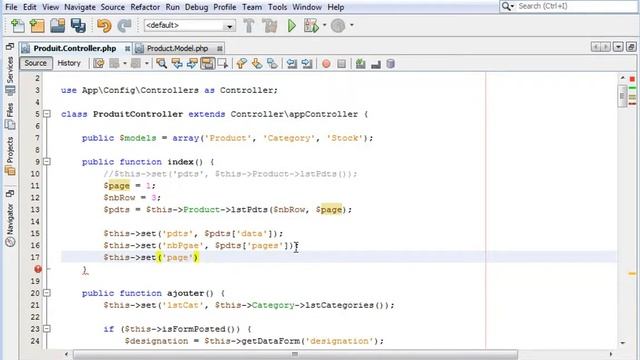
Task: Collapse the ProduitController class fold on line 5
Action: (x=47, y=114)
